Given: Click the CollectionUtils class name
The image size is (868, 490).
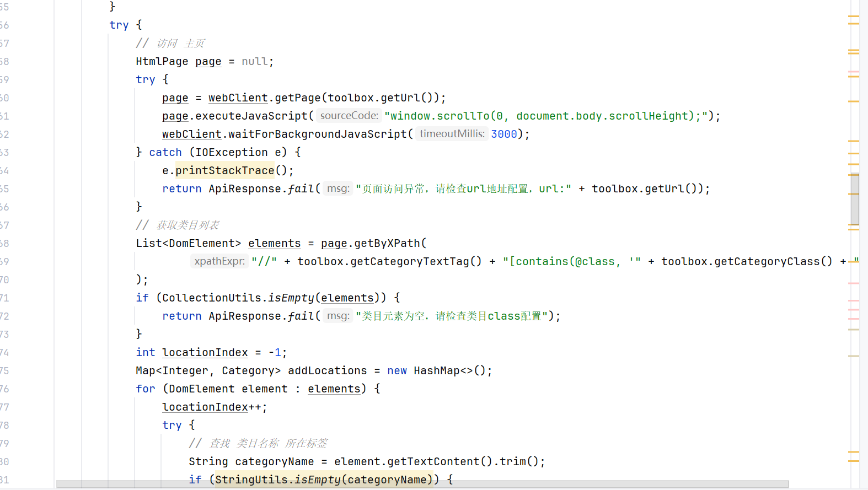Looking at the screenshot, I should (x=212, y=298).
